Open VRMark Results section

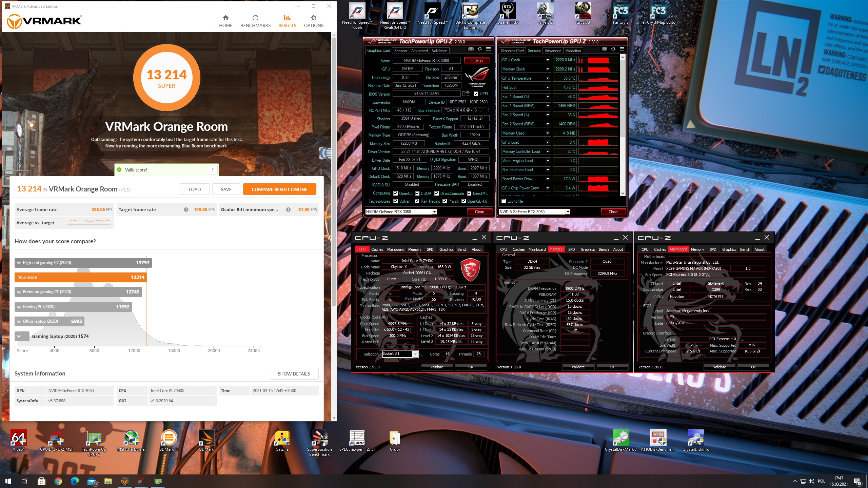point(287,21)
